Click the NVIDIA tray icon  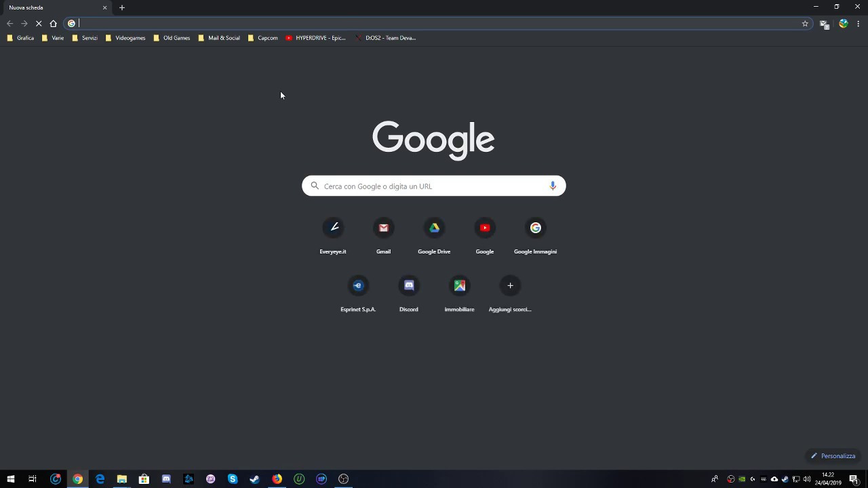point(742,479)
